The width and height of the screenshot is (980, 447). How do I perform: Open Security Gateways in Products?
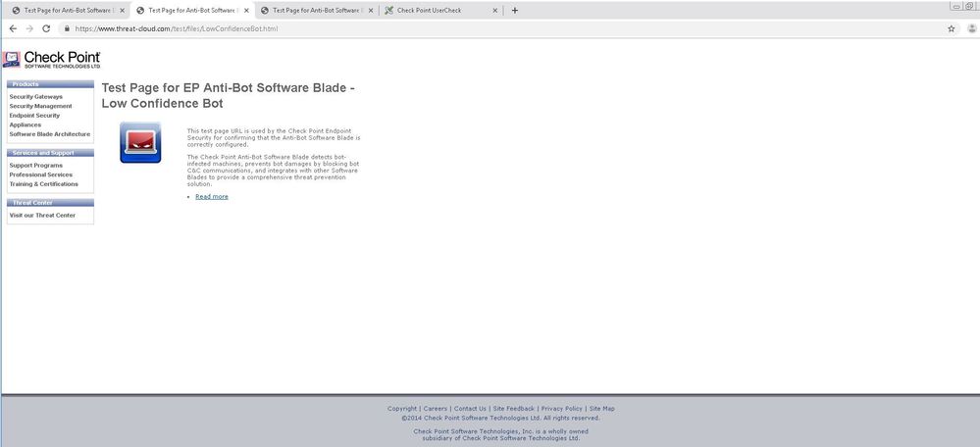click(x=35, y=97)
